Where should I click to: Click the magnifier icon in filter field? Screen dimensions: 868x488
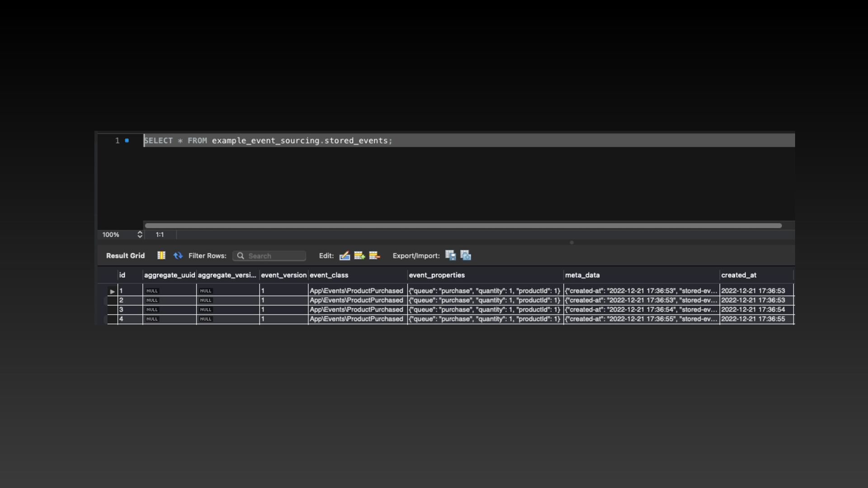241,256
